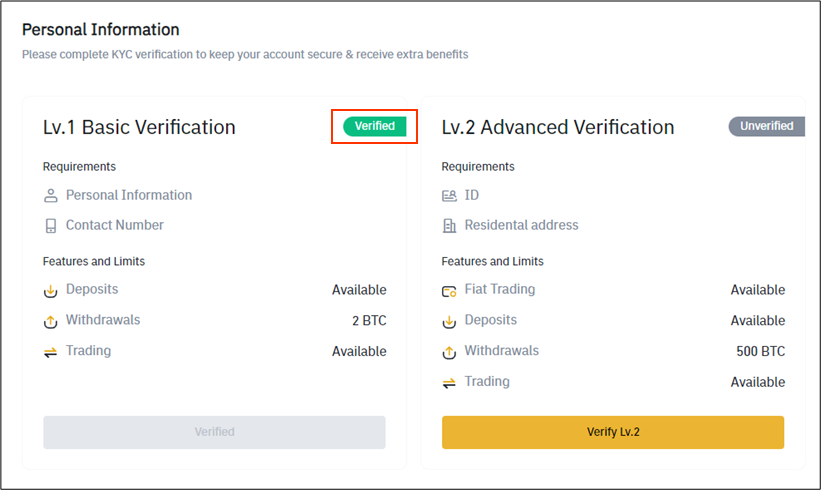821x490 pixels.
Task: Click the Personal Information person icon
Action: (51, 196)
